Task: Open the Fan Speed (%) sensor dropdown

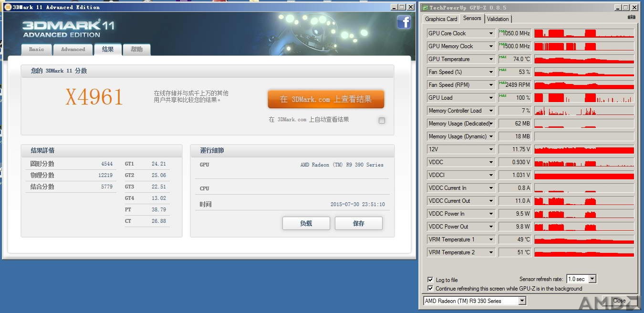Action: pos(491,72)
